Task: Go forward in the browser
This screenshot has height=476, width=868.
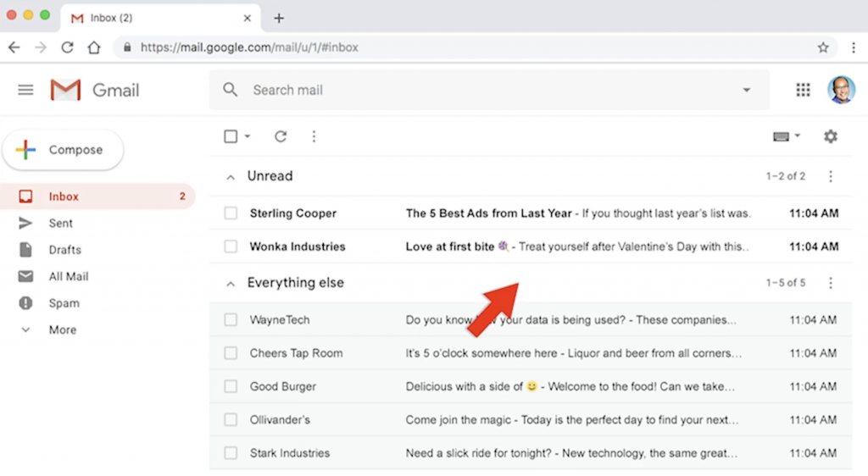Action: [41, 47]
